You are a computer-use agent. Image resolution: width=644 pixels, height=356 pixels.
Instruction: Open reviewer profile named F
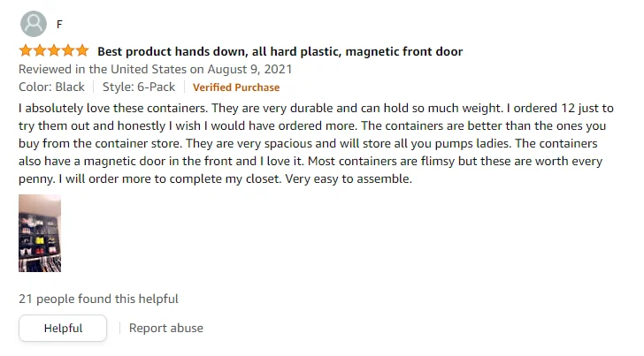pyautogui.click(x=59, y=24)
